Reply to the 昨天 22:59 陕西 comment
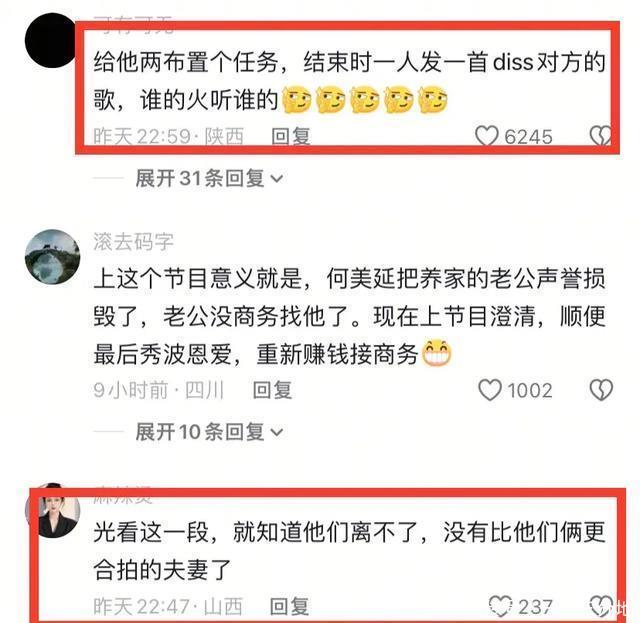Viewport: 640px width, 623px height. (x=291, y=136)
